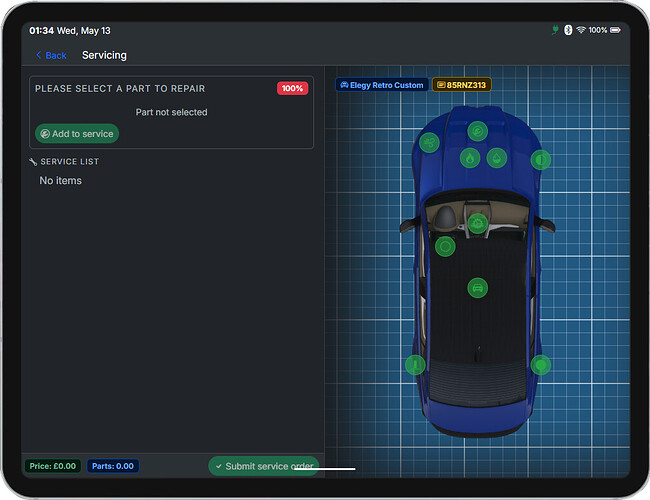
Task: Select the air filter fan icon on hood
Action: (429, 143)
